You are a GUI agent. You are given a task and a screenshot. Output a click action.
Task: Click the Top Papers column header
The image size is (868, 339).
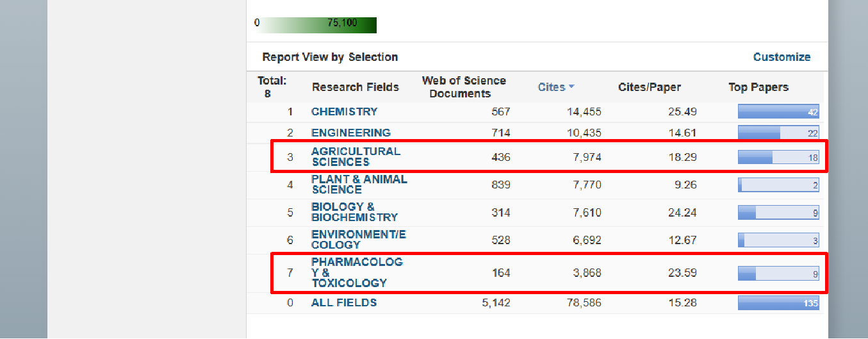point(758,87)
